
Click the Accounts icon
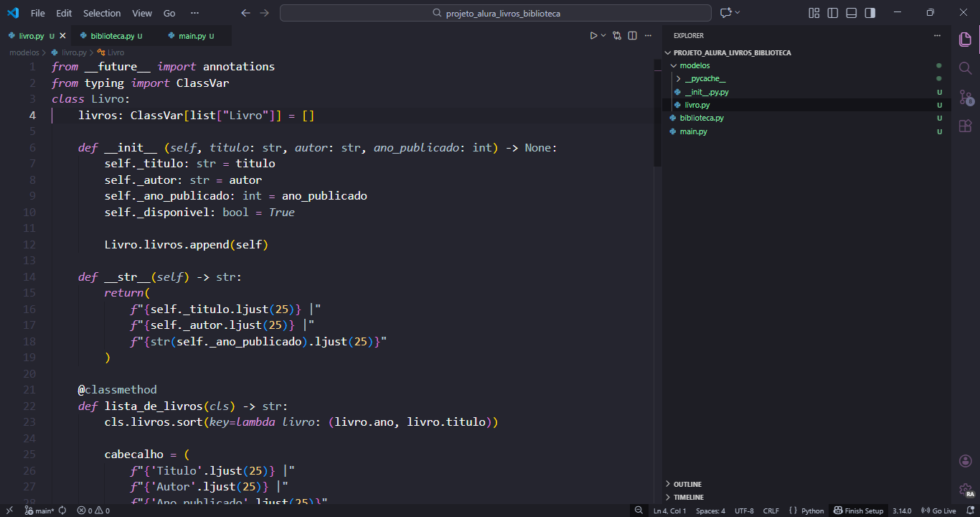pos(966,460)
